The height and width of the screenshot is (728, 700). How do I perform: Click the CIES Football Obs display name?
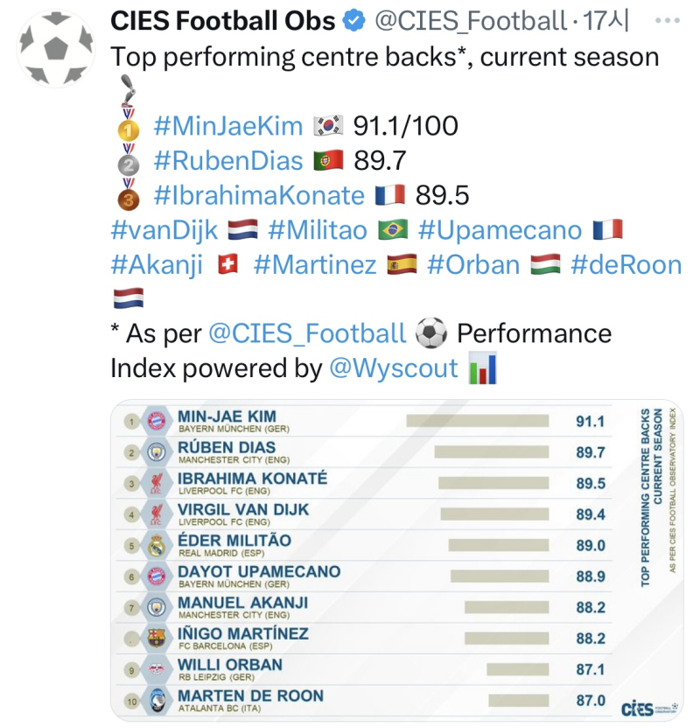[223, 21]
